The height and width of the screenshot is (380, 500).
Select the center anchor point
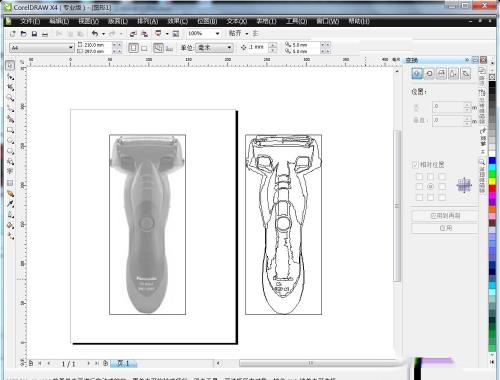431,187
